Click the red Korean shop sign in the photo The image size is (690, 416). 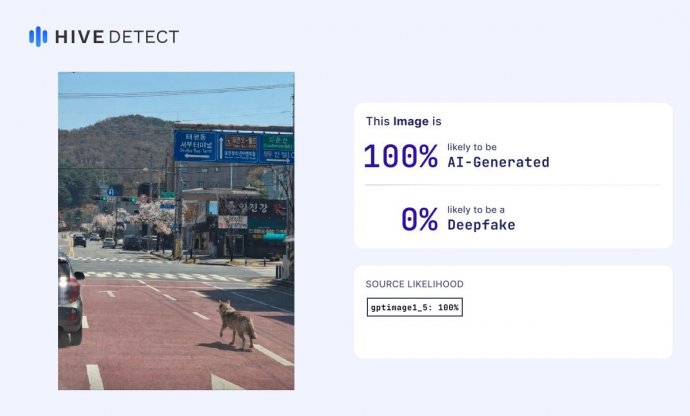pos(245,208)
